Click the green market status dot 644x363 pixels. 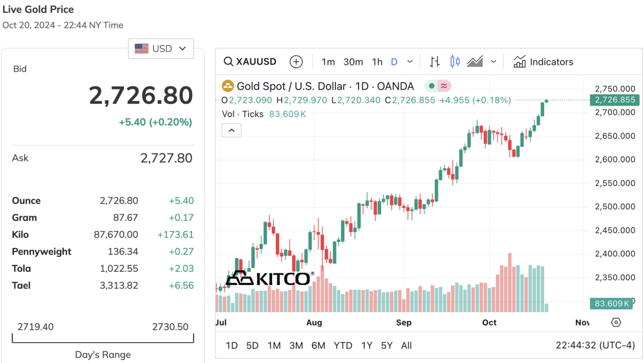pyautogui.click(x=431, y=86)
